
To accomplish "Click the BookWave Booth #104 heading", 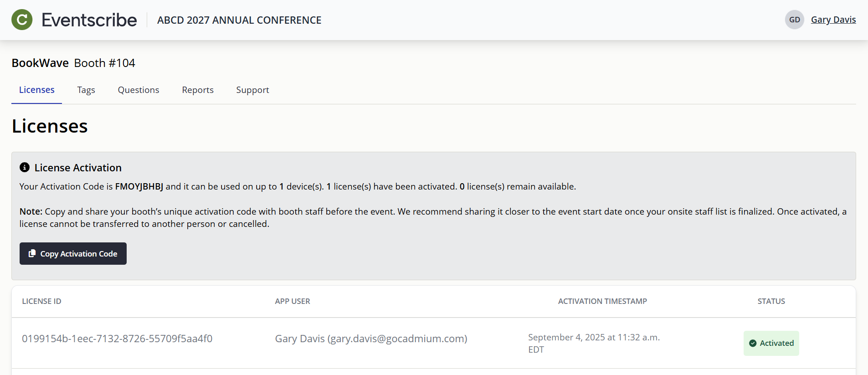I will pos(73,63).
